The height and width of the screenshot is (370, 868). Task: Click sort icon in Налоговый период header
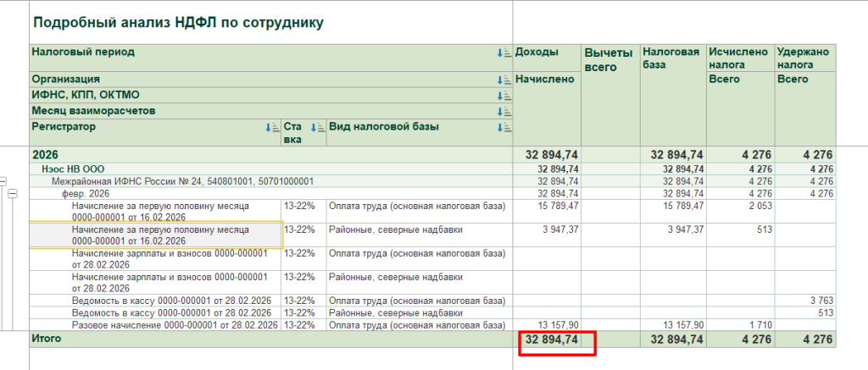pyautogui.click(x=504, y=52)
